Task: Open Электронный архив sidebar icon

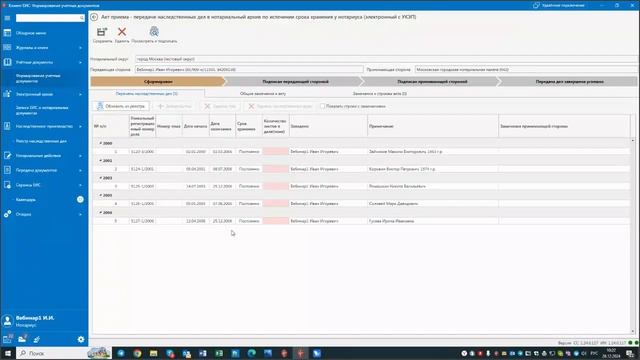Action: pos(7,94)
